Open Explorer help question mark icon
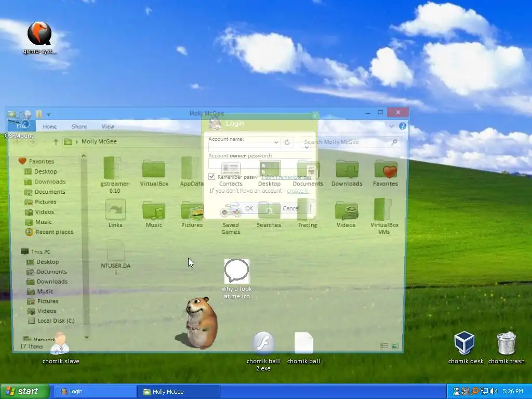The image size is (532, 399). tap(403, 126)
